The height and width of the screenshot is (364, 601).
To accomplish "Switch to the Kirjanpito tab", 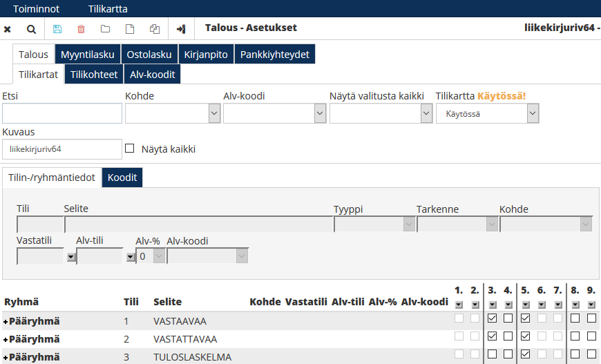I will pos(205,55).
